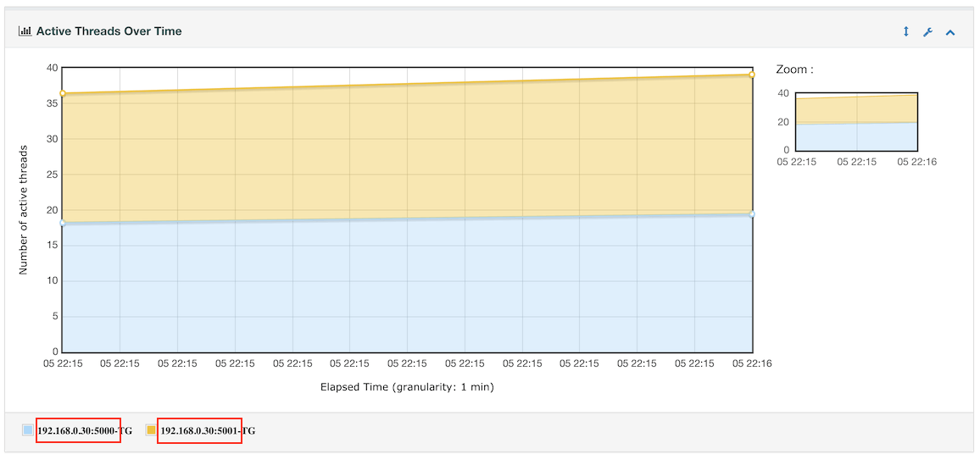This screenshot has width=980, height=460.
Task: Click the "Zoom :" label
Action: coord(794,69)
